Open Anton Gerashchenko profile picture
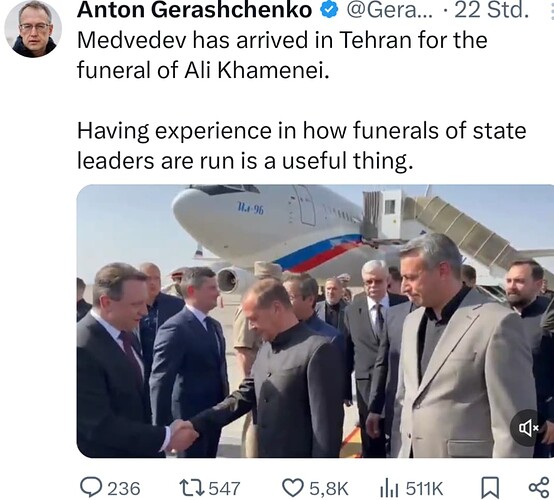The image size is (554, 500). point(34,29)
